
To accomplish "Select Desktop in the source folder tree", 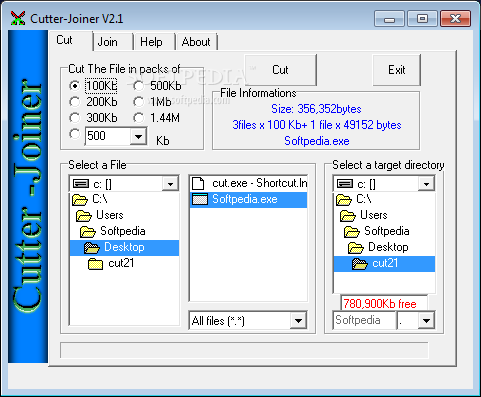I will point(124,248).
